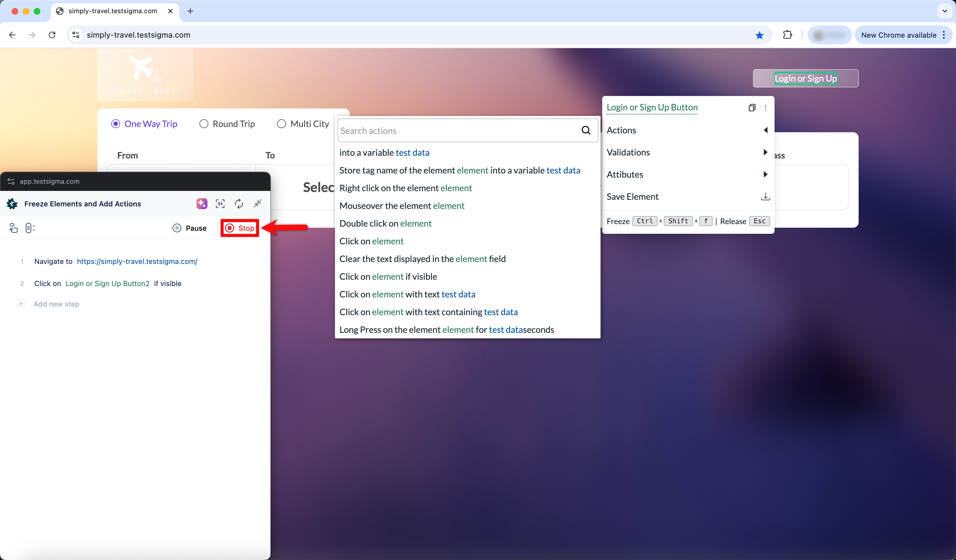The width and height of the screenshot is (956, 560).
Task: Click the hand pointer icon below recorder header
Action: 13,228
